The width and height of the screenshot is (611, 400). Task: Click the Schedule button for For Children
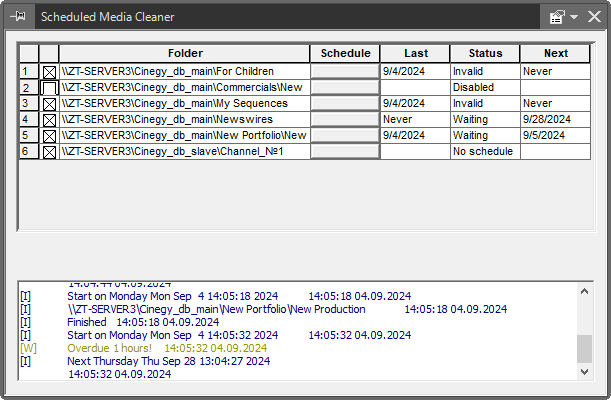pos(345,72)
